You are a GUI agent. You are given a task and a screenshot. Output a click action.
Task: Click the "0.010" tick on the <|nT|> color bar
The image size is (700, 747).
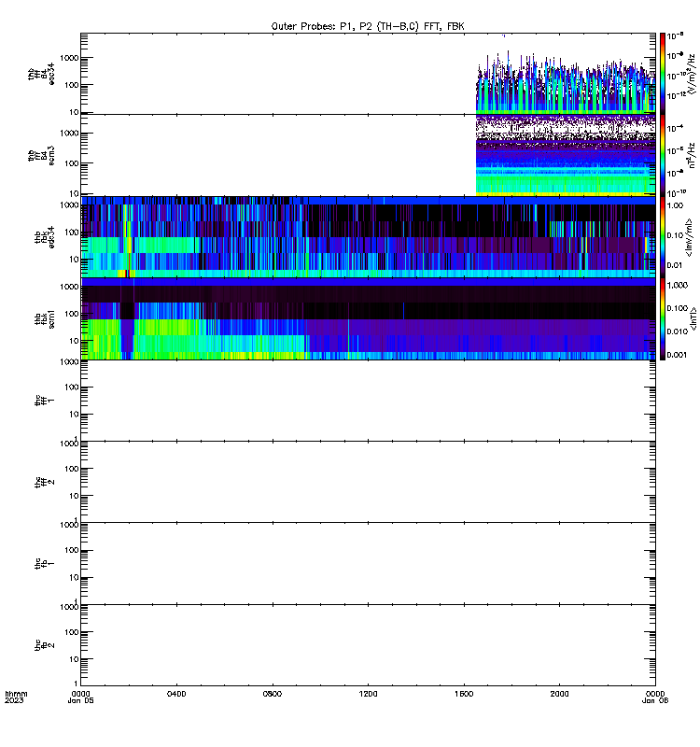tap(678, 331)
